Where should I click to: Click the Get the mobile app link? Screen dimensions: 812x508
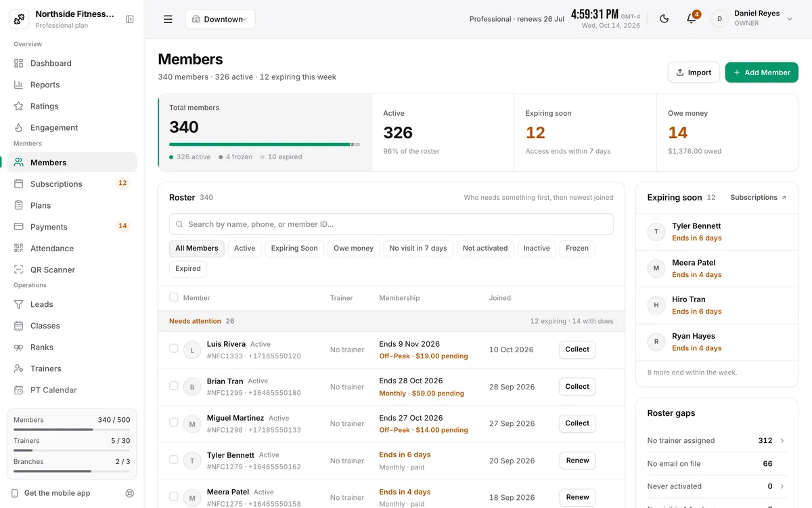click(57, 493)
